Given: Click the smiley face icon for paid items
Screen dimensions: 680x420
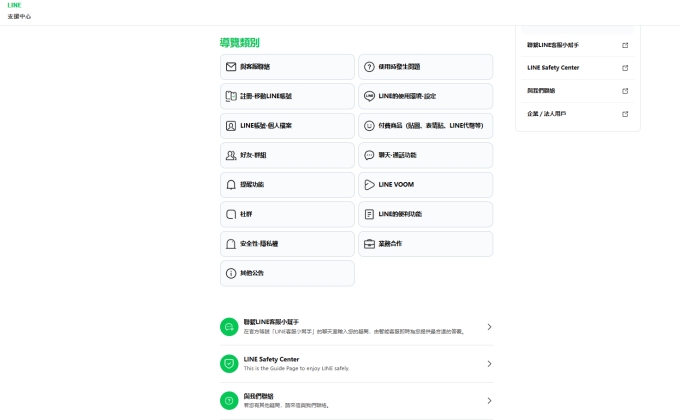Looking at the screenshot, I should pos(369,126).
